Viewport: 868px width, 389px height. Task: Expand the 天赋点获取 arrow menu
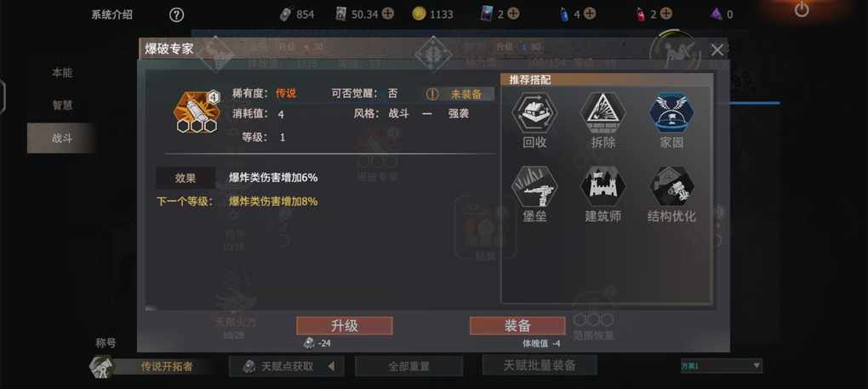[x=331, y=366]
